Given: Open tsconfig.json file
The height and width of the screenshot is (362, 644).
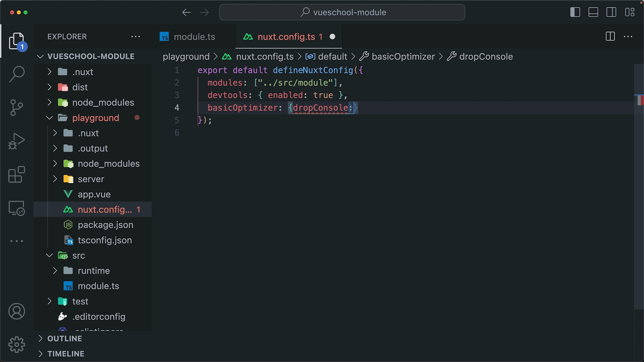Looking at the screenshot, I should 93,240.
